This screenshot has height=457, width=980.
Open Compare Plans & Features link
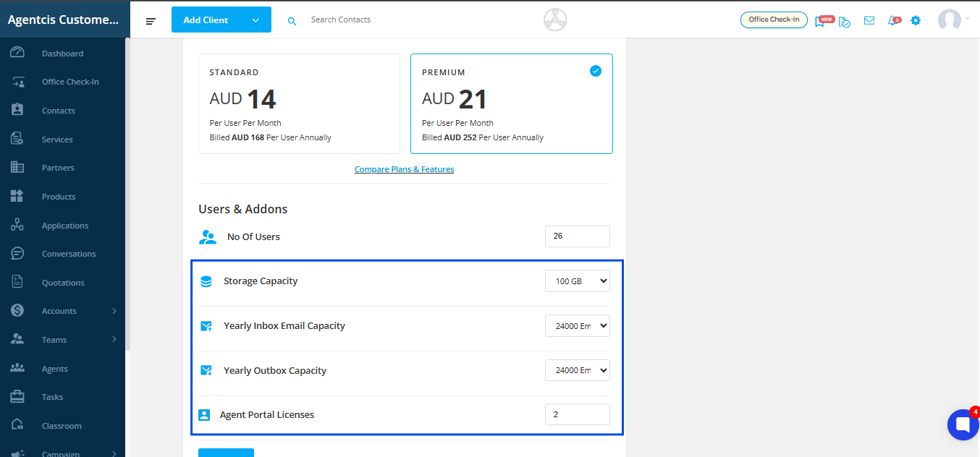tap(404, 169)
